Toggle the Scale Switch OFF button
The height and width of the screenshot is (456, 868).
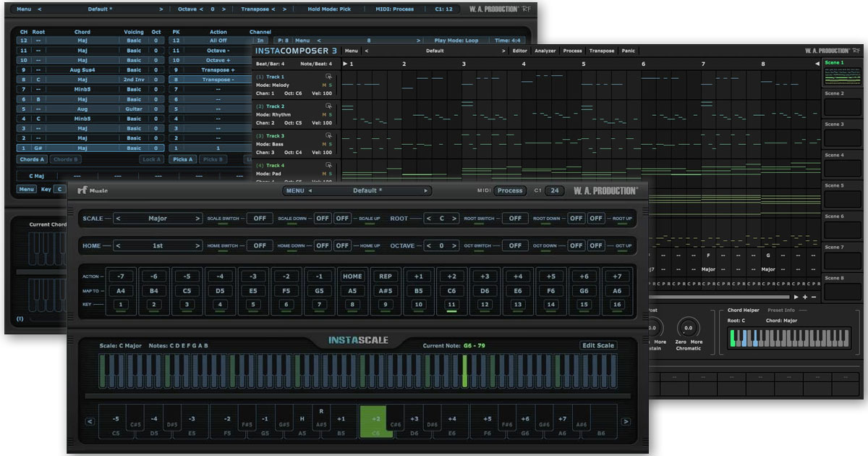click(260, 218)
